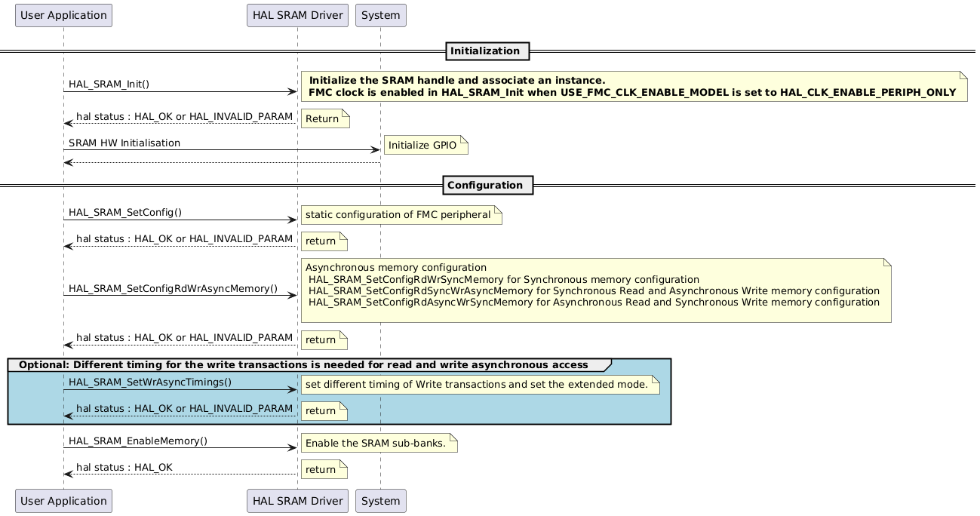Click note line 'Asynchronous memory configuration'
The width and height of the screenshot is (980, 516).
pos(396,268)
